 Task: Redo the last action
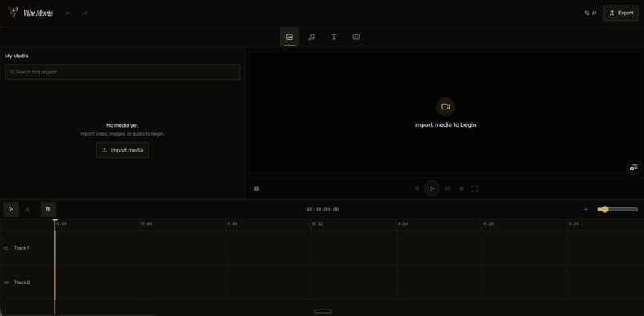click(85, 13)
